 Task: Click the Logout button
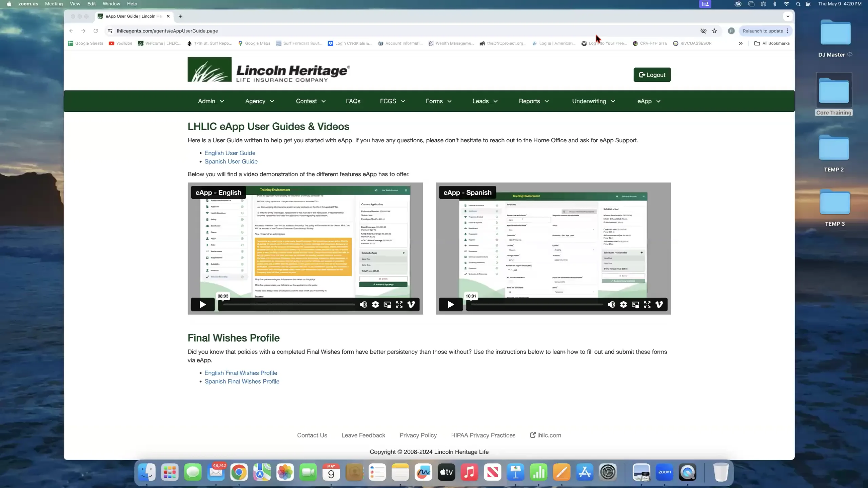coord(652,75)
